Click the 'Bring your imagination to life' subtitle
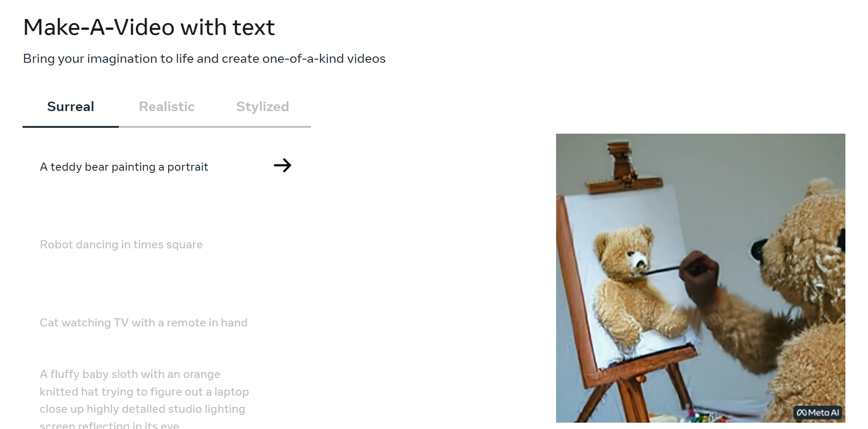The width and height of the screenshot is (868, 429). click(204, 59)
